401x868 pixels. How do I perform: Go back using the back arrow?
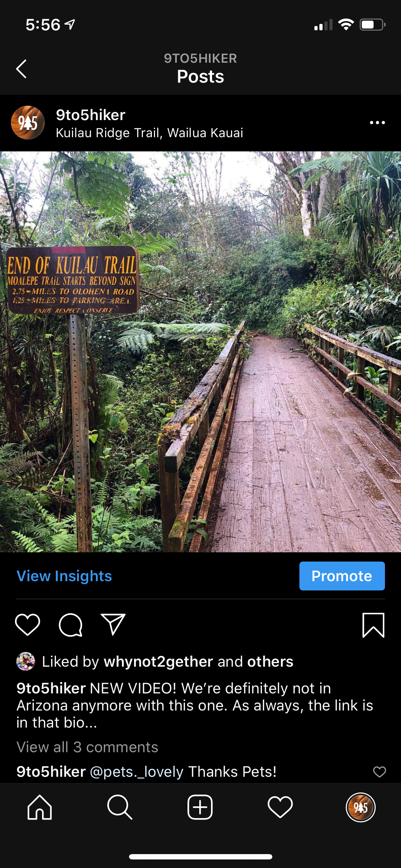pyautogui.click(x=21, y=69)
